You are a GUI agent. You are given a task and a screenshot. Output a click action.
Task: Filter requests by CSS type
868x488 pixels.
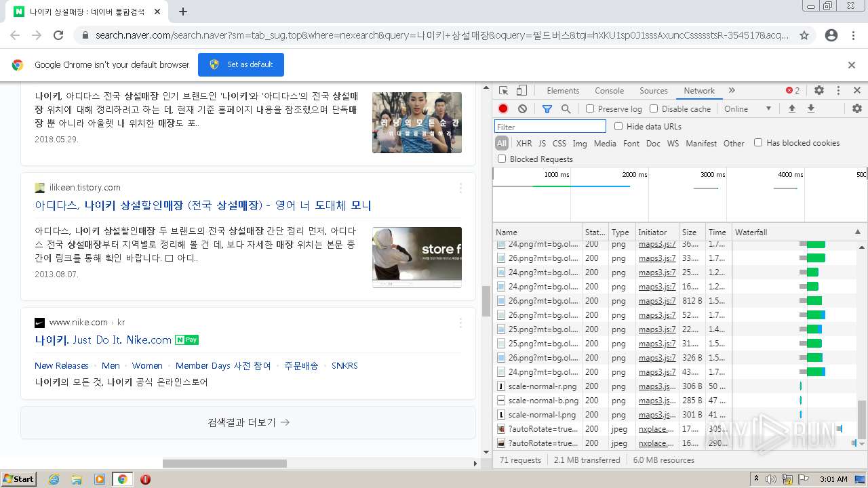click(x=559, y=143)
